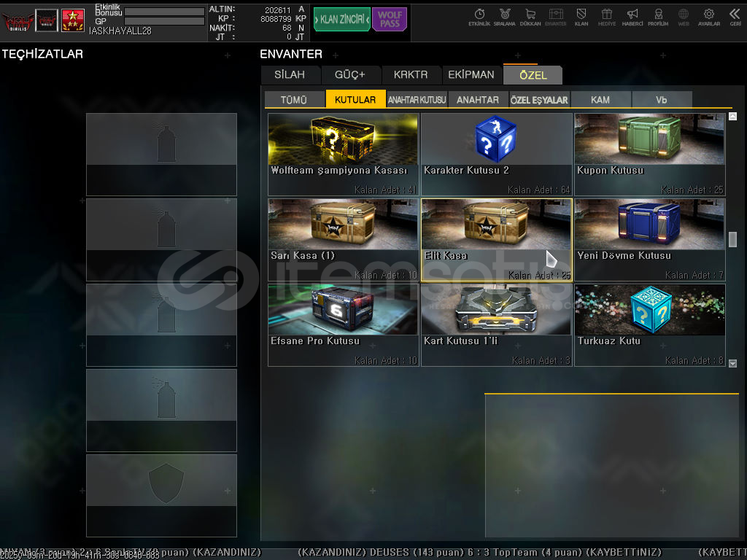Click the inventory scrollbar thumb
Screen dimensions: 747x560
coord(732,239)
